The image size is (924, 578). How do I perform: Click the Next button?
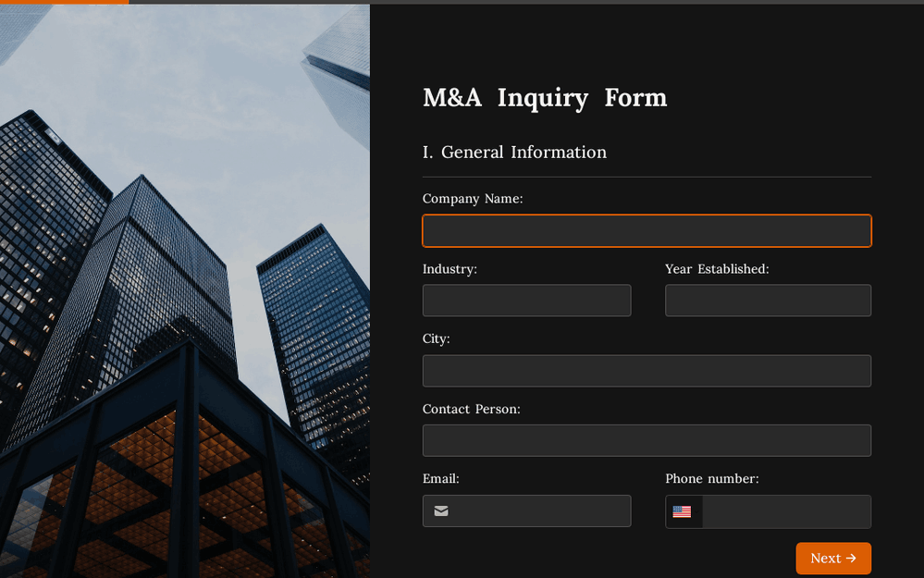(832, 559)
